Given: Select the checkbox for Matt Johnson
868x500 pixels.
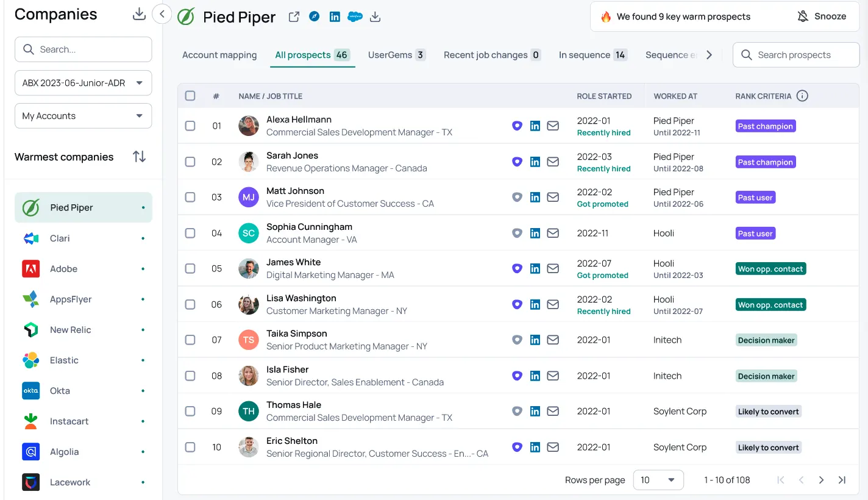Looking at the screenshot, I should pos(190,197).
